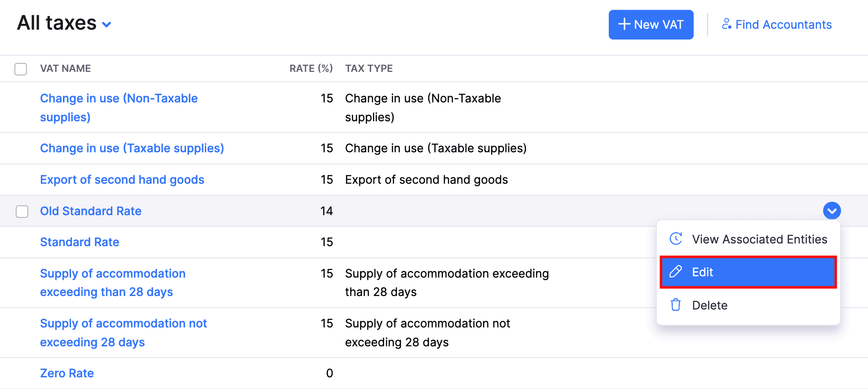Click the clock icon beside View Associated Entities

click(x=676, y=239)
